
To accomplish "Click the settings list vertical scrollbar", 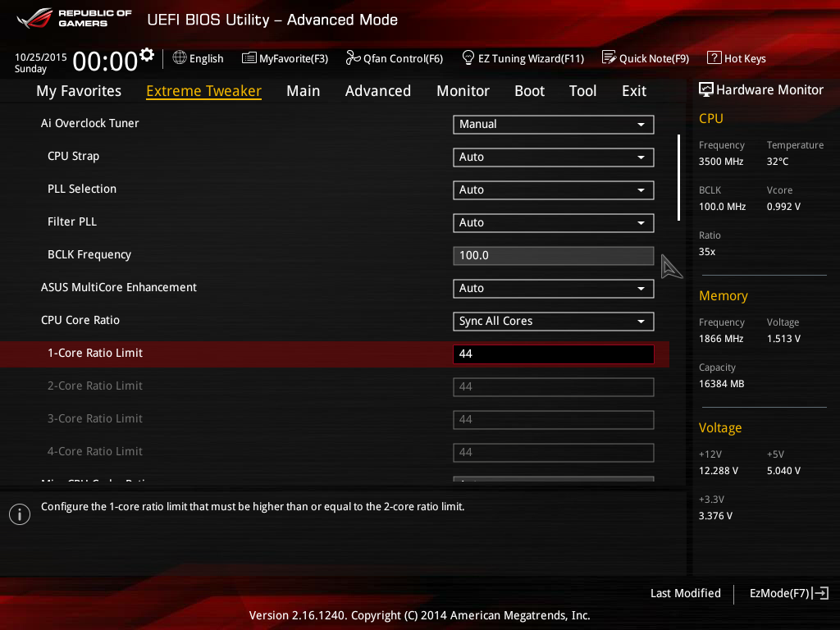I will [x=678, y=177].
